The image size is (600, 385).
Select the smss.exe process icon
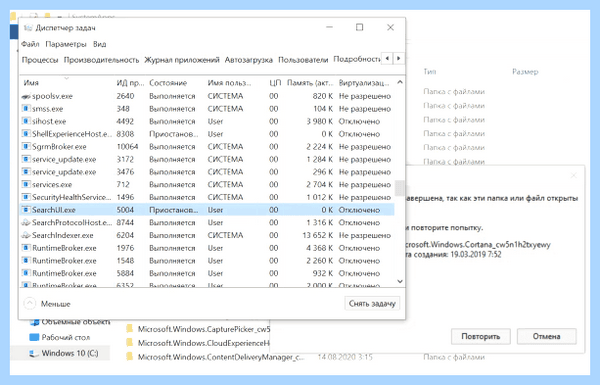pos(26,109)
